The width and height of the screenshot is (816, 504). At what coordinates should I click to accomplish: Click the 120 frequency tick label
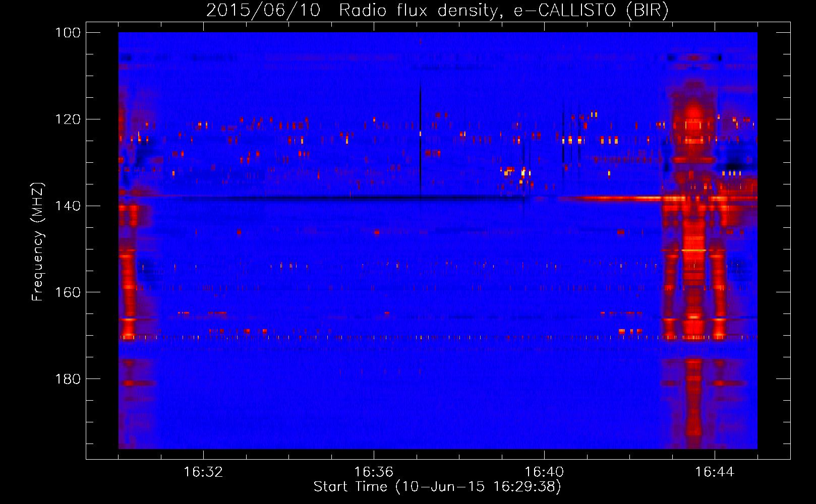point(68,119)
